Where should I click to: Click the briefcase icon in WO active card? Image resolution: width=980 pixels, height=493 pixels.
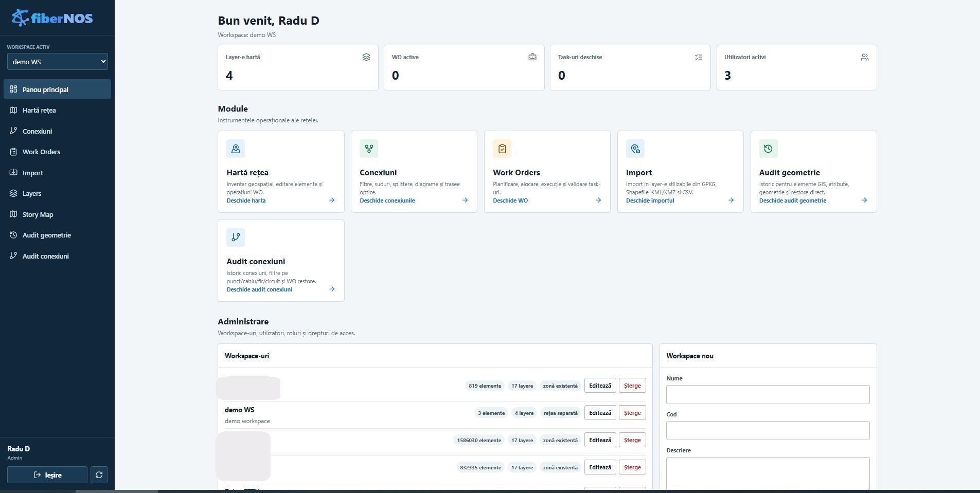532,57
